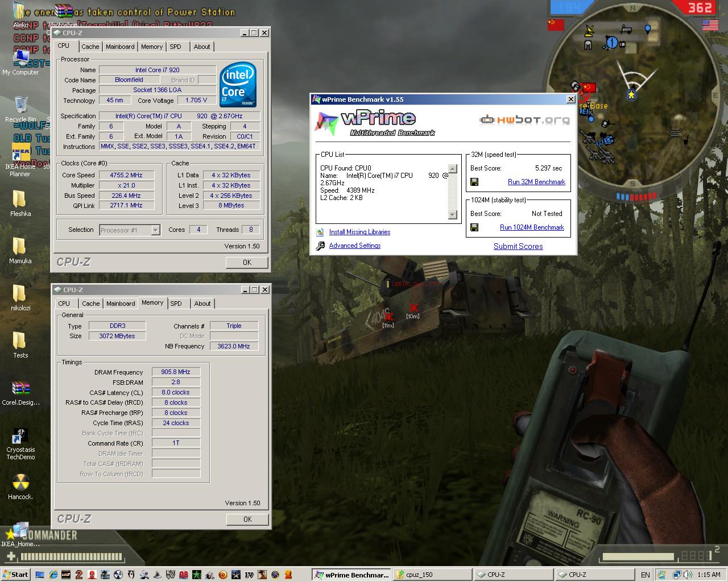
Task: Click the Code Name field Bloomfield
Action: coord(129,80)
